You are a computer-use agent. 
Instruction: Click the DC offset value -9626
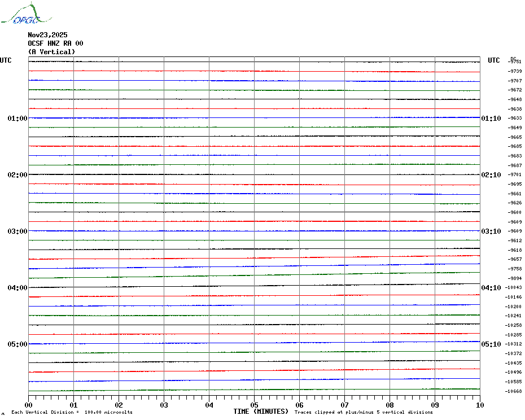point(515,203)
